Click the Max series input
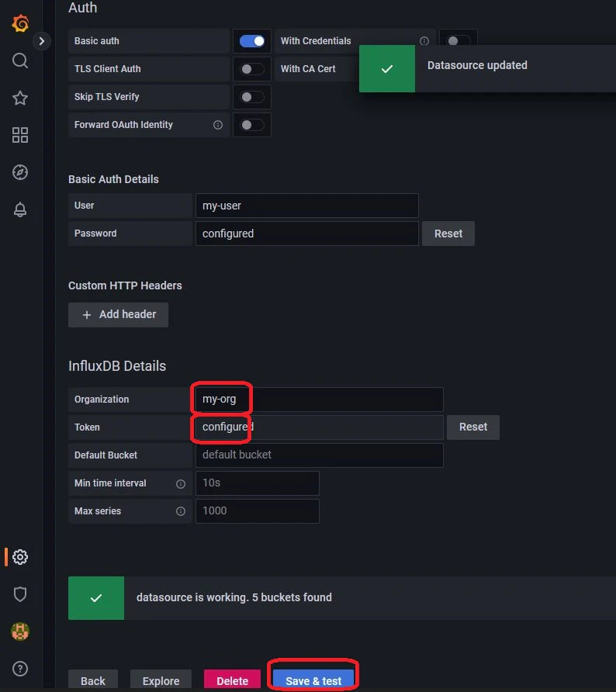This screenshot has width=616, height=692. [258, 511]
